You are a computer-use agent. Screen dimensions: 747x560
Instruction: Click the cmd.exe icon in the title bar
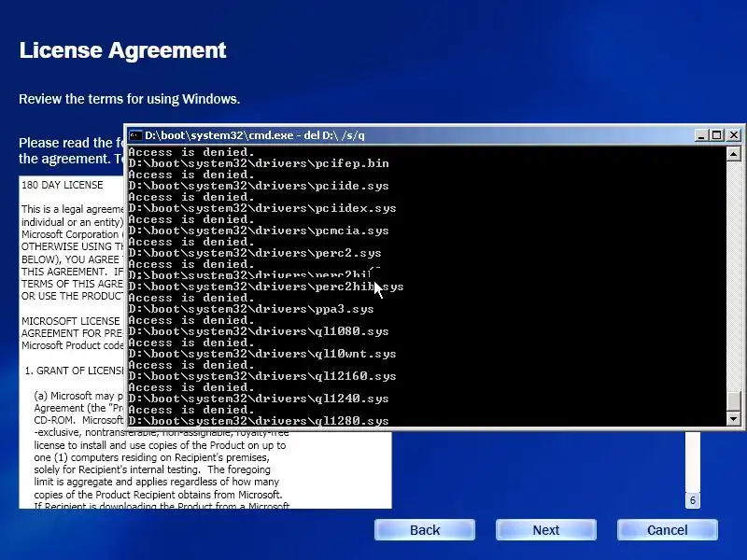pos(135,135)
